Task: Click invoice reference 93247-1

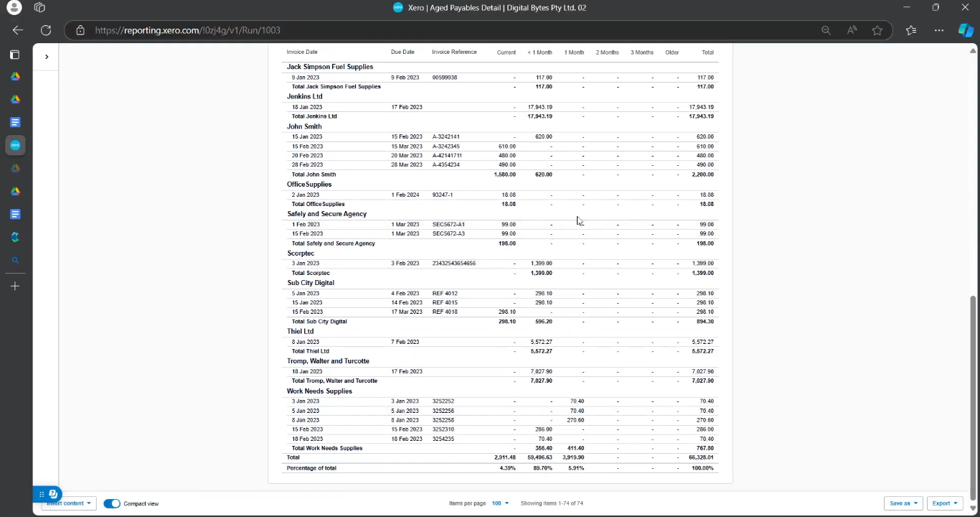Action: [443, 195]
